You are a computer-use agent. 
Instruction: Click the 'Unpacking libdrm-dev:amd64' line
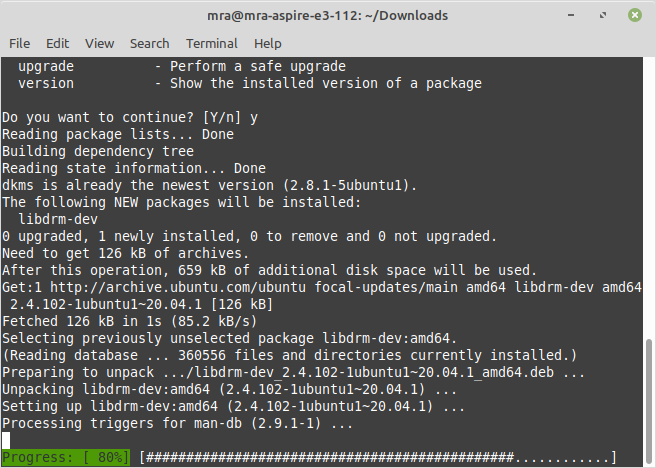click(229, 389)
